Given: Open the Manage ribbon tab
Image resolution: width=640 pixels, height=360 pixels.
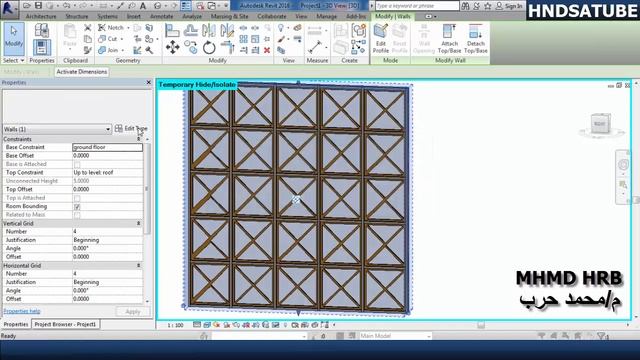Looking at the screenshot, I should click(x=327, y=16).
